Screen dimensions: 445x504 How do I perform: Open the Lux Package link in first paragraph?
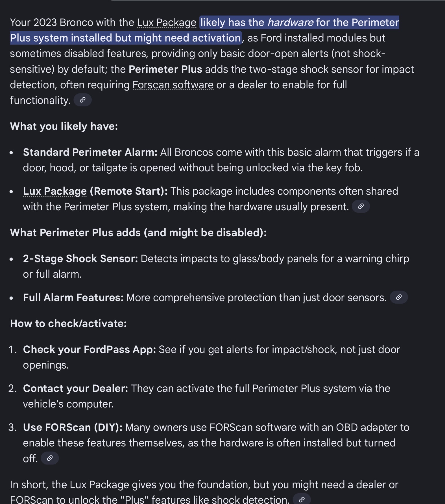[x=167, y=23]
